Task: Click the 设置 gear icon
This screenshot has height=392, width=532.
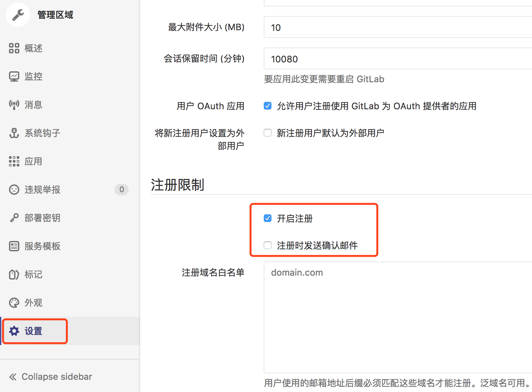Action: (x=14, y=331)
